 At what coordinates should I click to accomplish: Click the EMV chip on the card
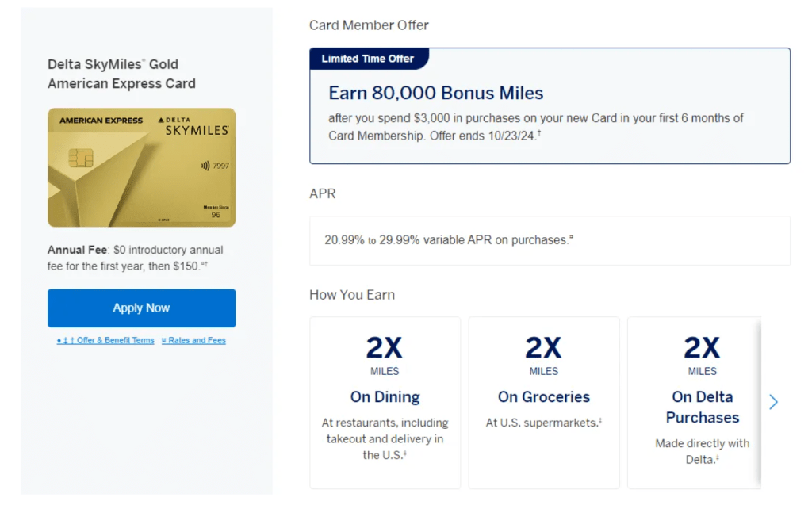[x=81, y=157]
